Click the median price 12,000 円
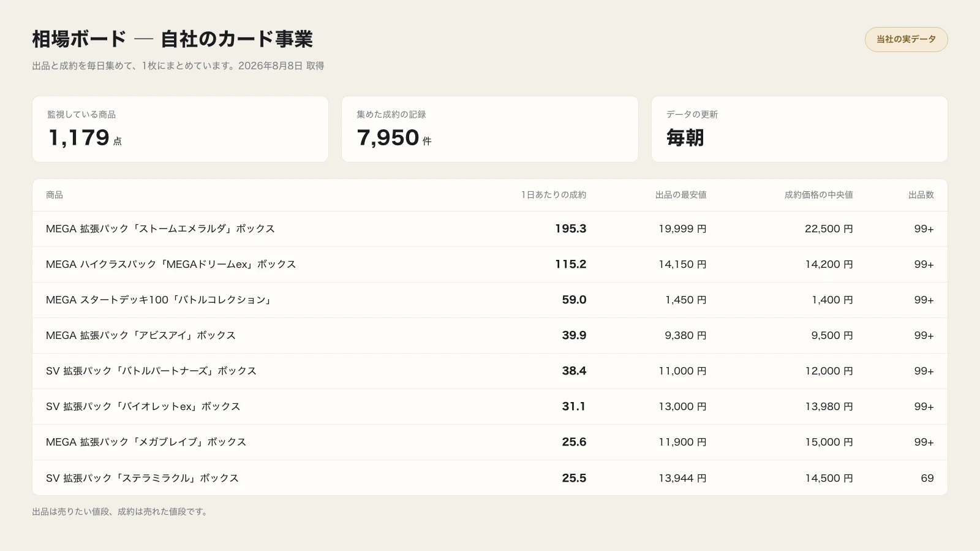 click(829, 371)
